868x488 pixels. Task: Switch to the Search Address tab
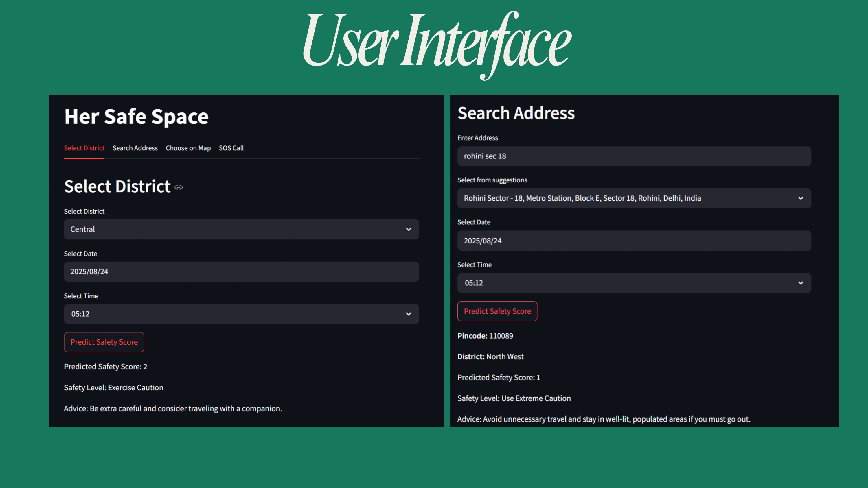[x=135, y=148]
